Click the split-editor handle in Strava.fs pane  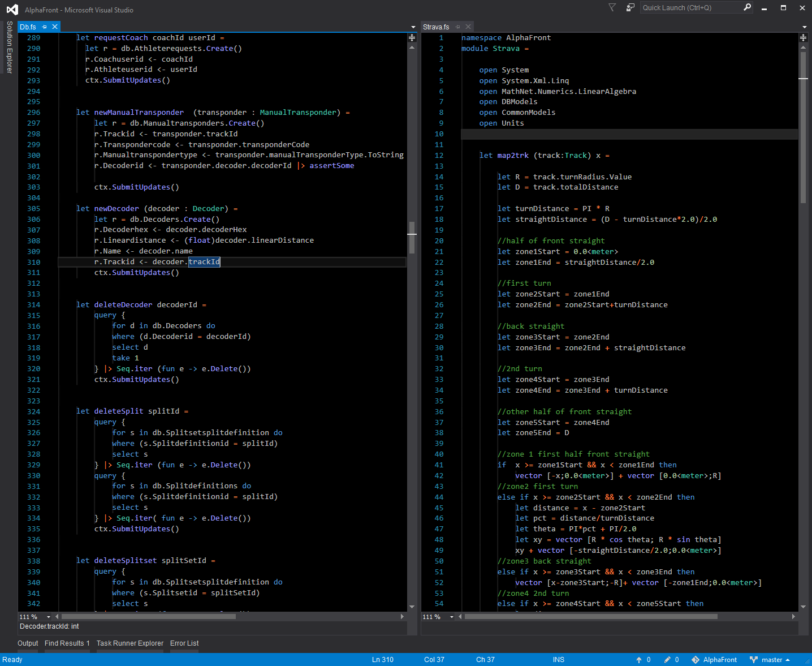(803, 37)
